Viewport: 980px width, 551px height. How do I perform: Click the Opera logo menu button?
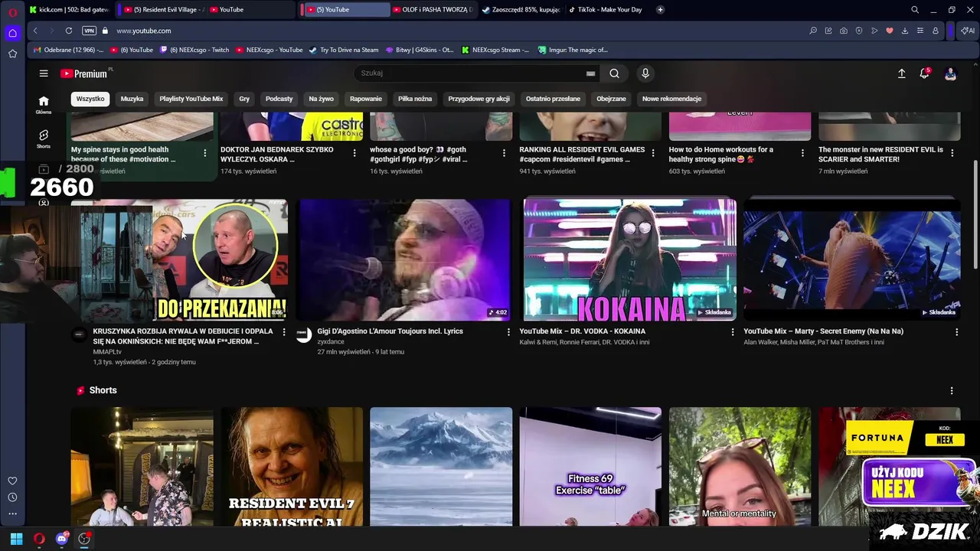(x=12, y=12)
